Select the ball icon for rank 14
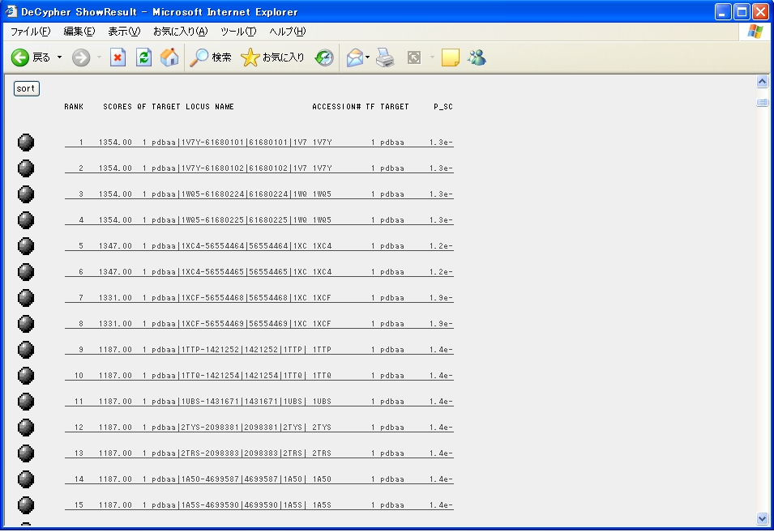 26,479
